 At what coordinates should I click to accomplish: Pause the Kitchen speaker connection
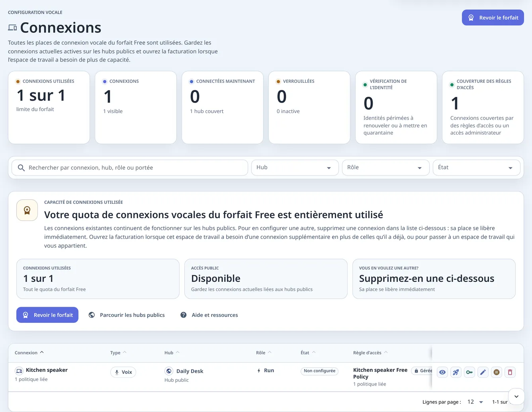pyautogui.click(x=497, y=372)
